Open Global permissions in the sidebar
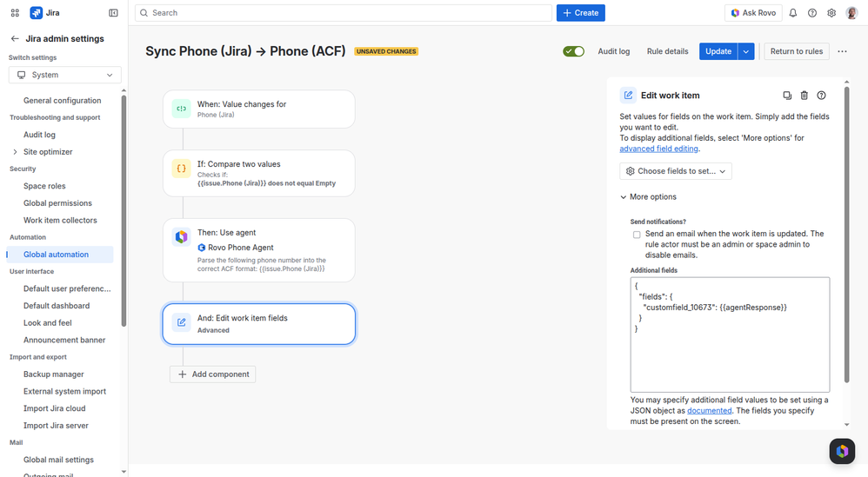 [x=57, y=202]
